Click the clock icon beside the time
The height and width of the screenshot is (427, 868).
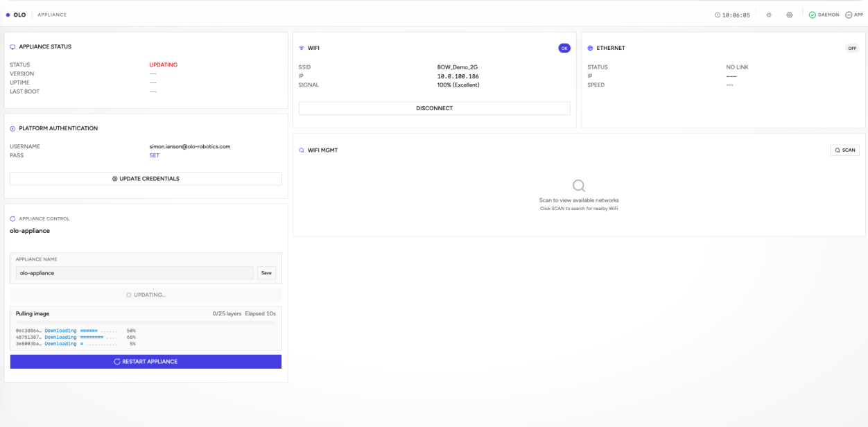point(718,15)
